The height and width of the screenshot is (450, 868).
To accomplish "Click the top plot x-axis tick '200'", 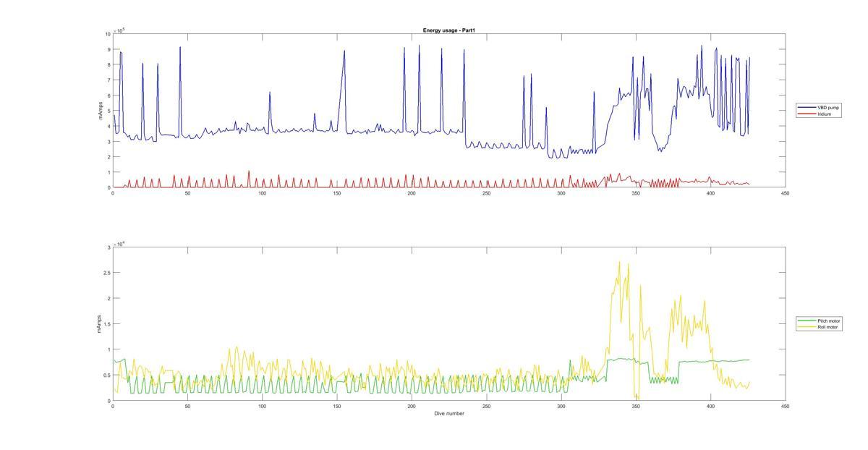I will coord(412,193).
